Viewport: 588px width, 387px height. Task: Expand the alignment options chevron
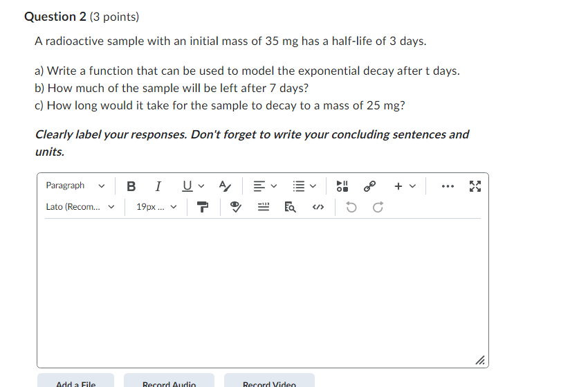pos(274,186)
